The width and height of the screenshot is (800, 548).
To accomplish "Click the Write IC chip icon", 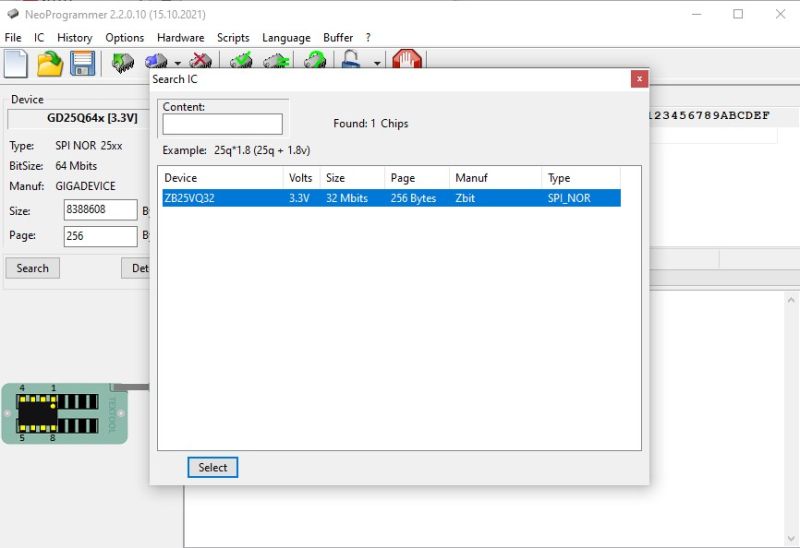I will coord(156,61).
